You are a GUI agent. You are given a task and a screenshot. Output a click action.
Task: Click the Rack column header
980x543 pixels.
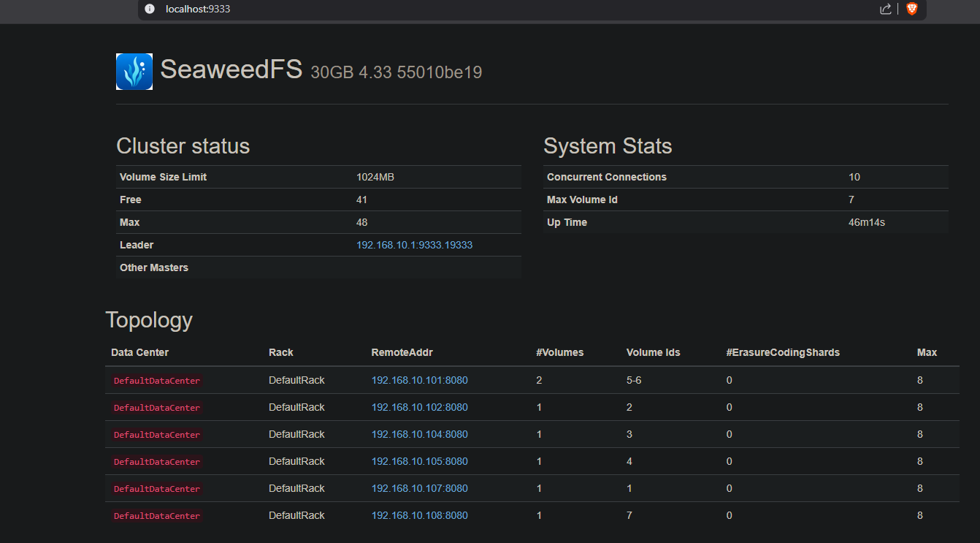pyautogui.click(x=281, y=352)
